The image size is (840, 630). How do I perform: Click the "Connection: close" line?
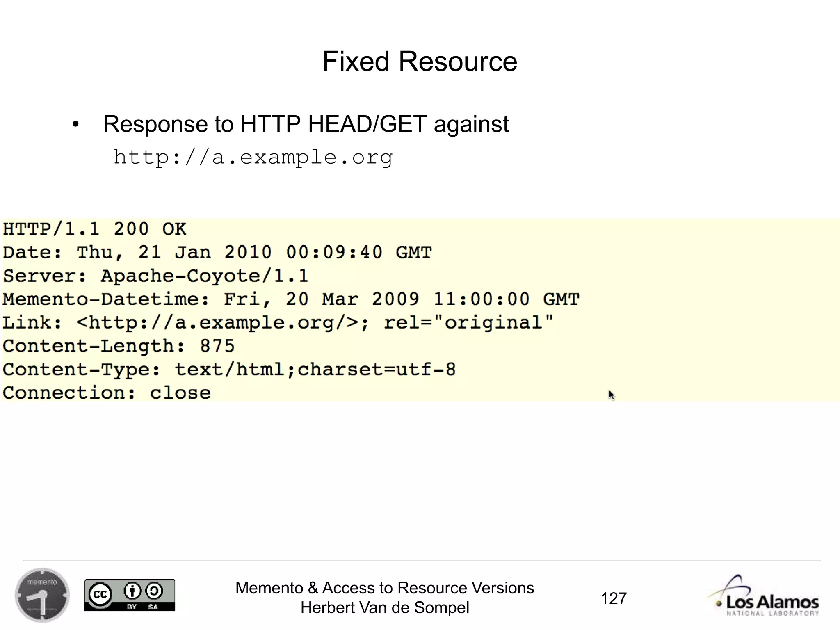[x=107, y=393]
